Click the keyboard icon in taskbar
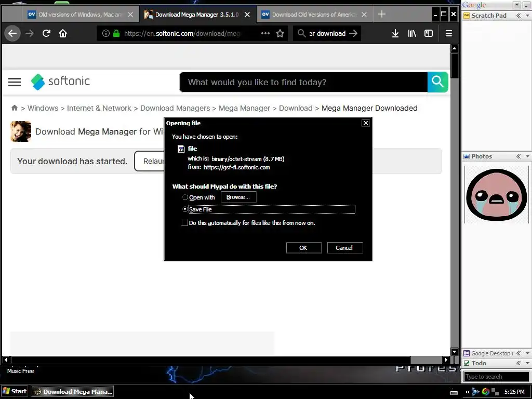The width and height of the screenshot is (532, 399). (454, 393)
